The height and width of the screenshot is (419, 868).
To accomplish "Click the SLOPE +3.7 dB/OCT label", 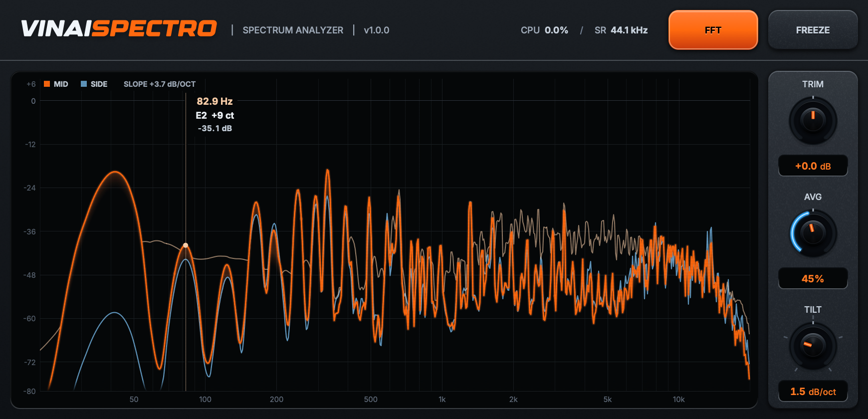I will pyautogui.click(x=160, y=84).
